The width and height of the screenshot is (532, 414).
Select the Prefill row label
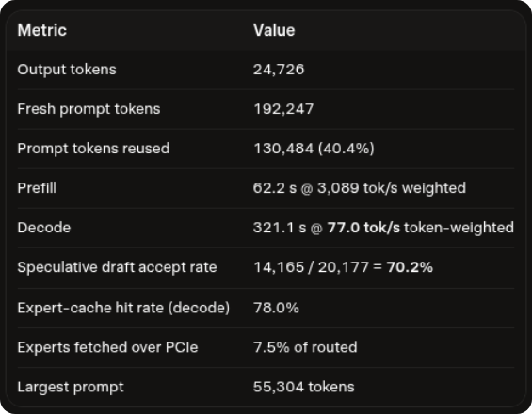[x=37, y=188]
